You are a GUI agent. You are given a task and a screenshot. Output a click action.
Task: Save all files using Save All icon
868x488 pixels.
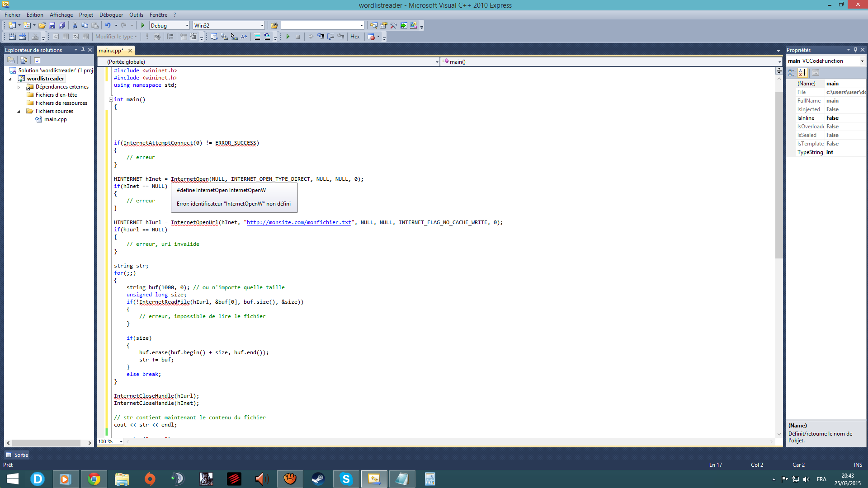click(x=62, y=25)
